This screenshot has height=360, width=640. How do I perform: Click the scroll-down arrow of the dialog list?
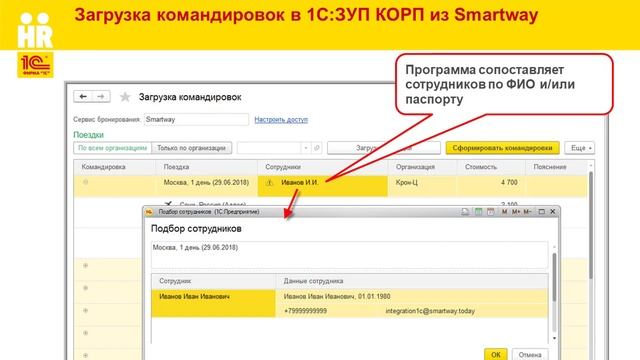[x=554, y=338]
